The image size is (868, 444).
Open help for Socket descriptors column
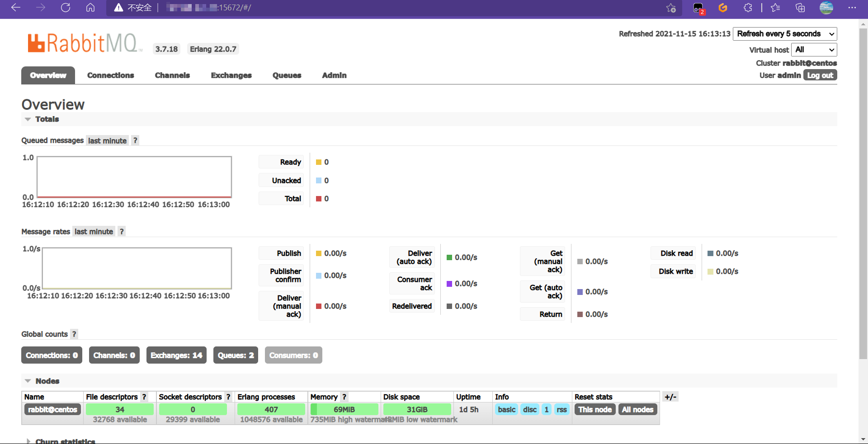click(x=228, y=397)
